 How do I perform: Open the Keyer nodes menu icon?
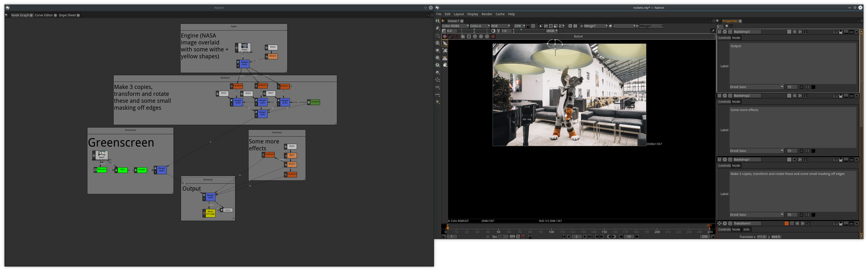[438, 65]
